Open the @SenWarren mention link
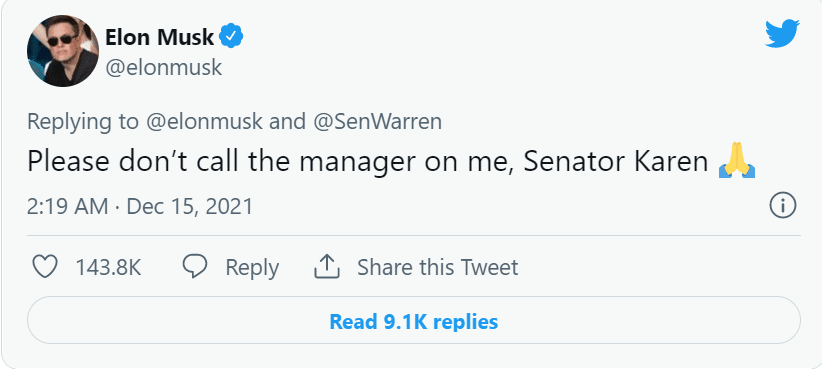This screenshot has height=370, width=822. coord(377,122)
